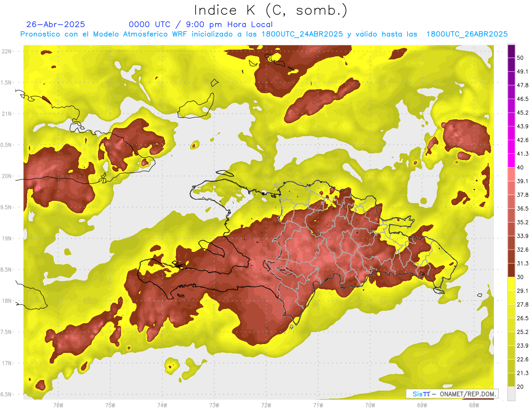Image resolution: width=532 pixels, height=411 pixels.
Task: Select the gray swatch below 20 on colorbar
Action: [x=511, y=394]
